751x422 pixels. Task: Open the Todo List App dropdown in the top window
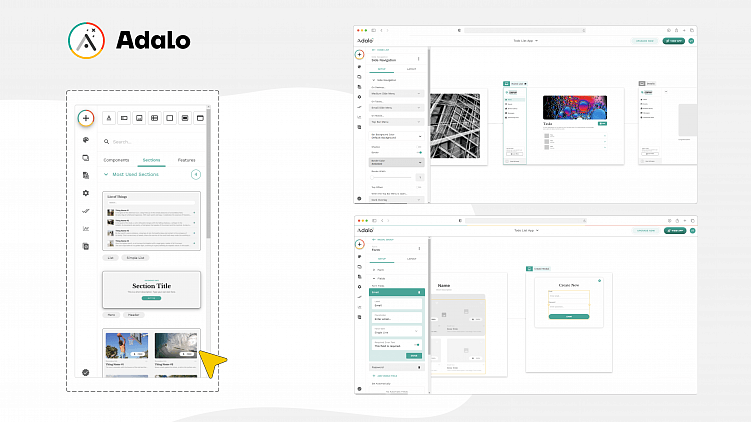coord(525,41)
